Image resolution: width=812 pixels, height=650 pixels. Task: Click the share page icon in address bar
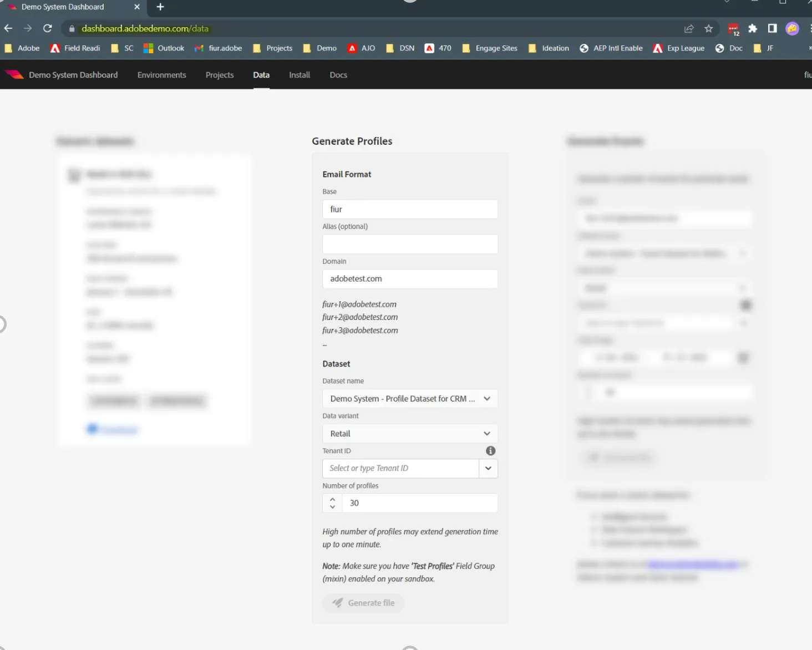click(x=689, y=29)
